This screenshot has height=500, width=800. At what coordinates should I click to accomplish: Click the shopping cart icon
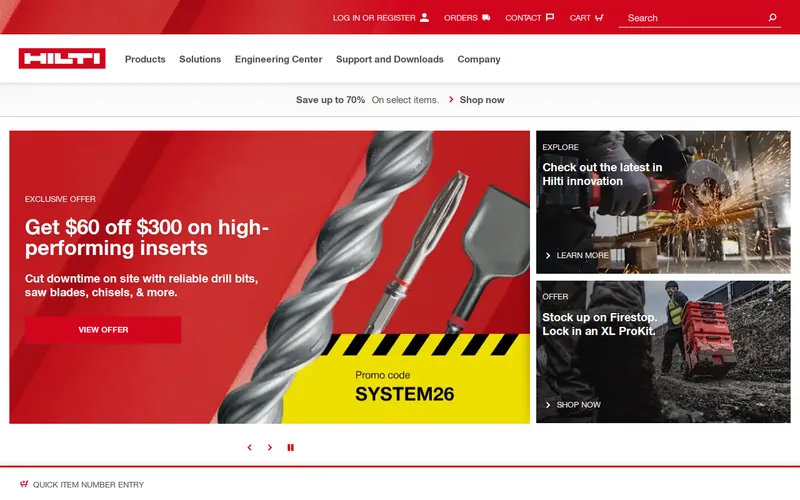coord(599,17)
